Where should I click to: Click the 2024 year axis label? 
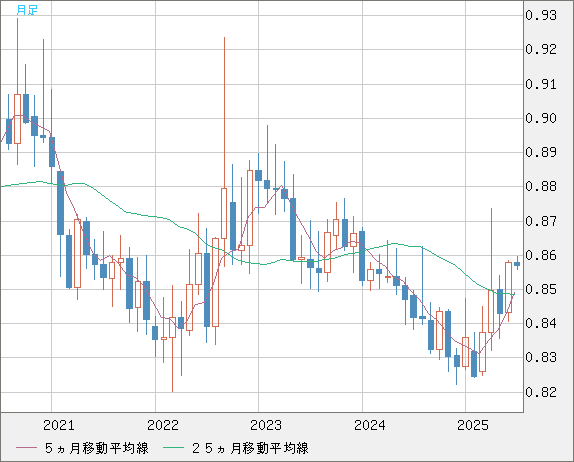[x=370, y=425]
